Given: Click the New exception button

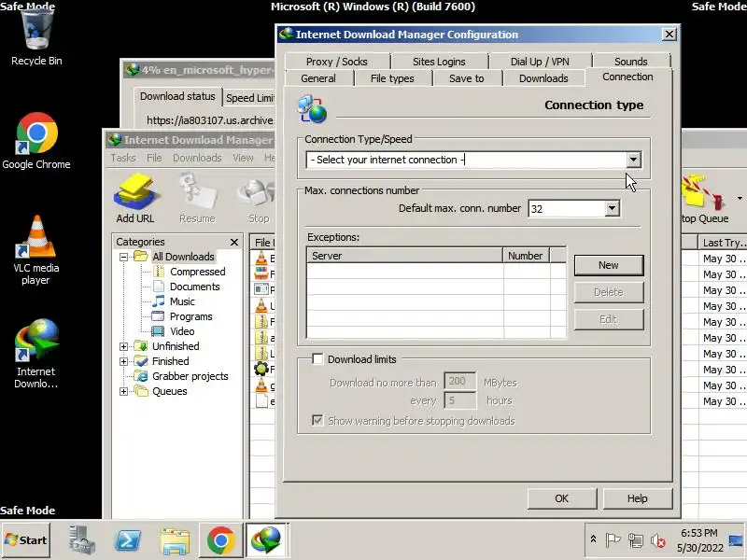Looking at the screenshot, I should click(x=609, y=265).
